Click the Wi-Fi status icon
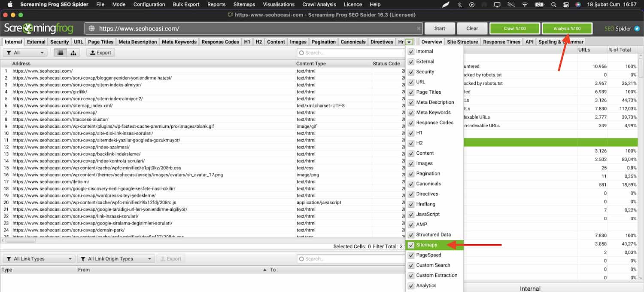Screen dimensions: 644x292 click(x=525, y=5)
